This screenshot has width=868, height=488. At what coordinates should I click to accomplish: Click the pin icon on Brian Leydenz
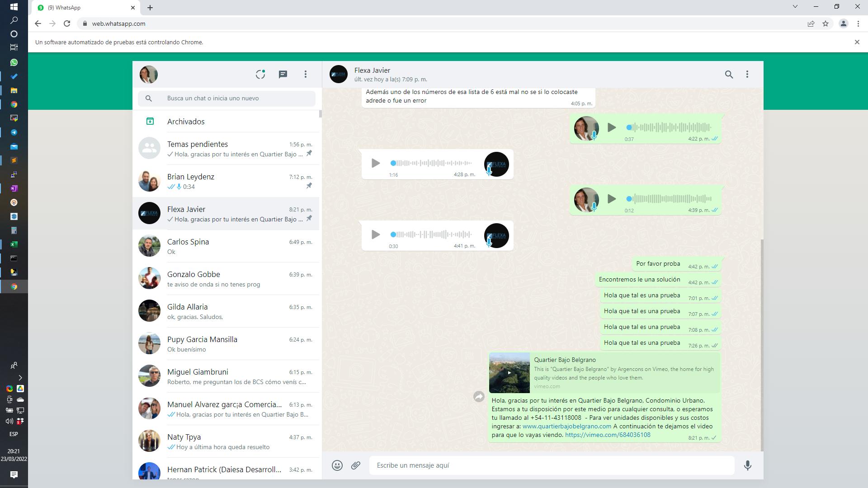click(309, 186)
